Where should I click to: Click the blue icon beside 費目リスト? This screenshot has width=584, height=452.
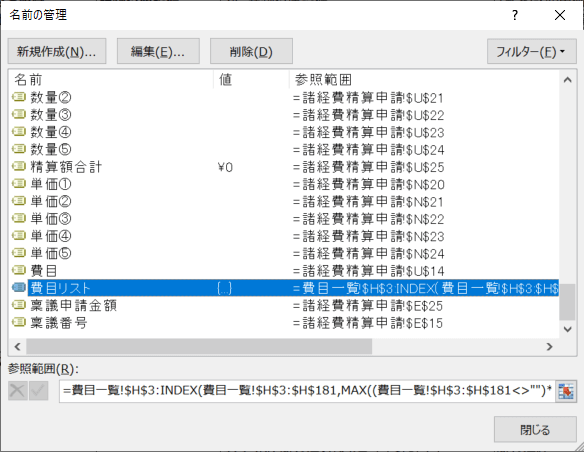(19, 288)
